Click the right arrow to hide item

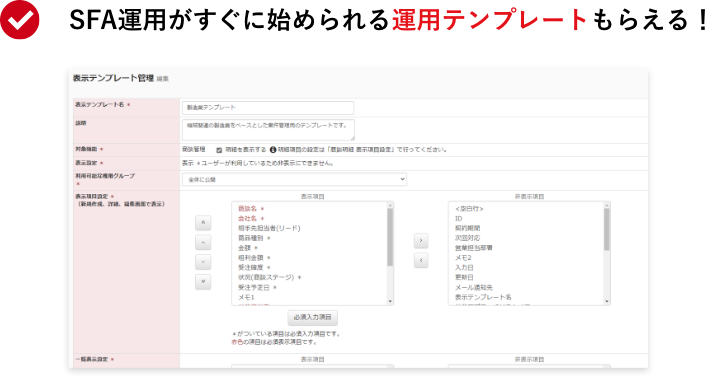point(421,241)
